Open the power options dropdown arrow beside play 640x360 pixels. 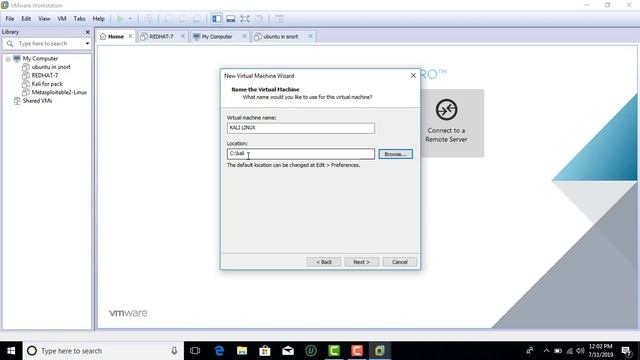click(x=130, y=19)
